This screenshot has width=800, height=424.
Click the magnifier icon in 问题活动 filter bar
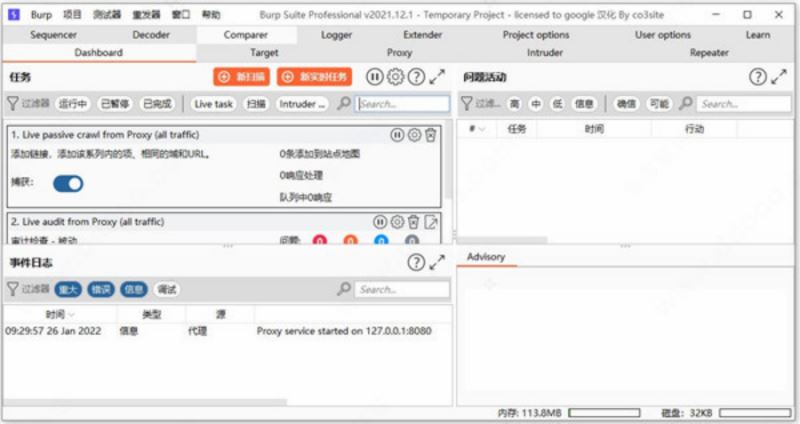(686, 104)
